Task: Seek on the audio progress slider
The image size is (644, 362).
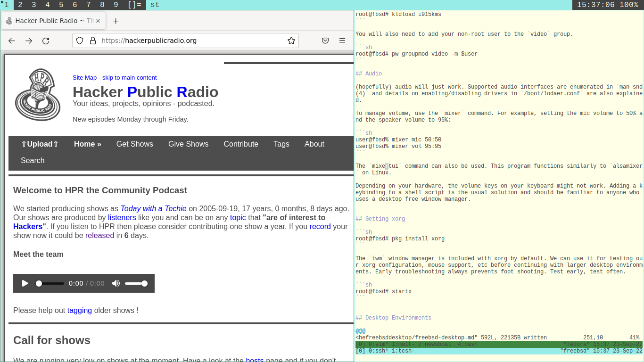Action: [50, 283]
